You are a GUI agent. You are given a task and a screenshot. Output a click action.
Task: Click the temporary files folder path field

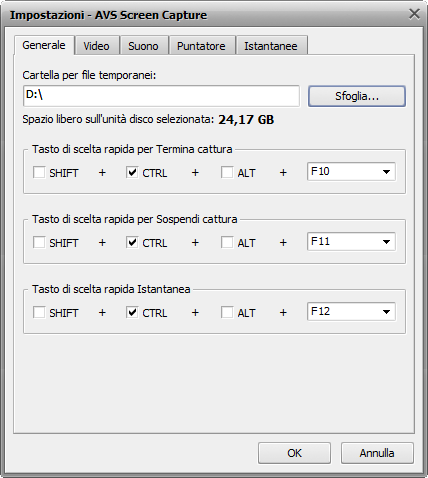point(161,96)
